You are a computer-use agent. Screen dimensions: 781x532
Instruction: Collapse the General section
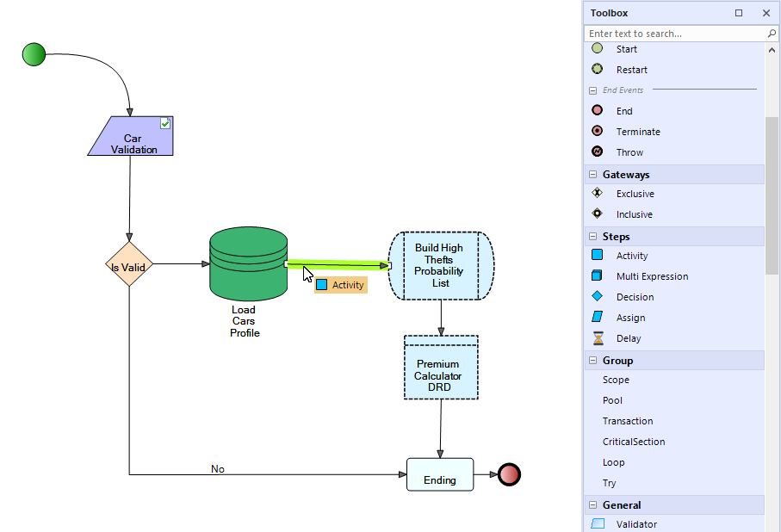592,504
